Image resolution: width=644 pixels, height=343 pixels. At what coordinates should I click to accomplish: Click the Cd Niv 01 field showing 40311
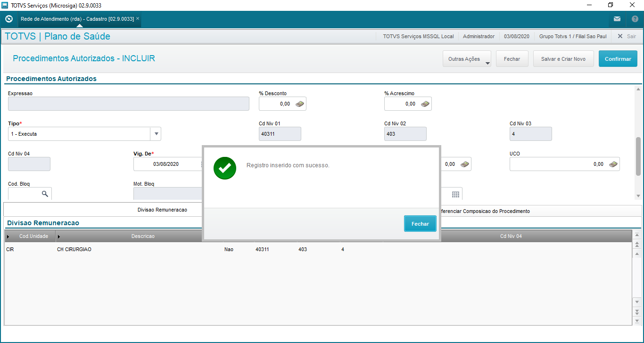pos(280,134)
